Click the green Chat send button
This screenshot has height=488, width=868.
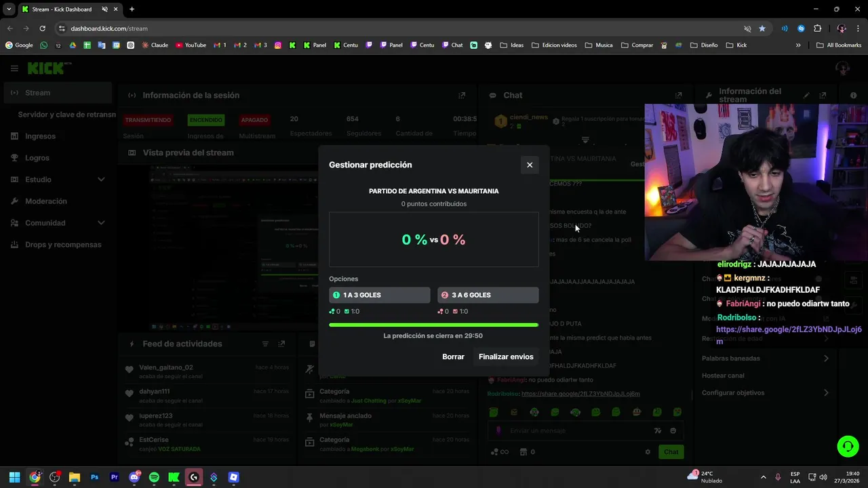pos(671,452)
